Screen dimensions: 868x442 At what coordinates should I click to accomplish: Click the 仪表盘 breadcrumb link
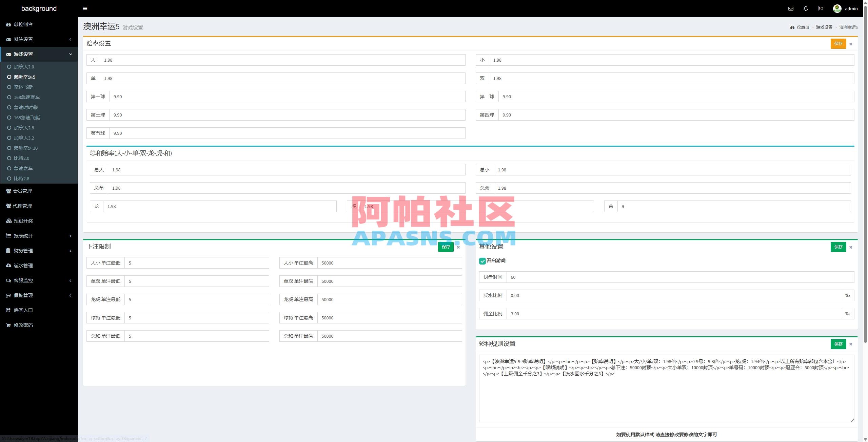(803, 27)
